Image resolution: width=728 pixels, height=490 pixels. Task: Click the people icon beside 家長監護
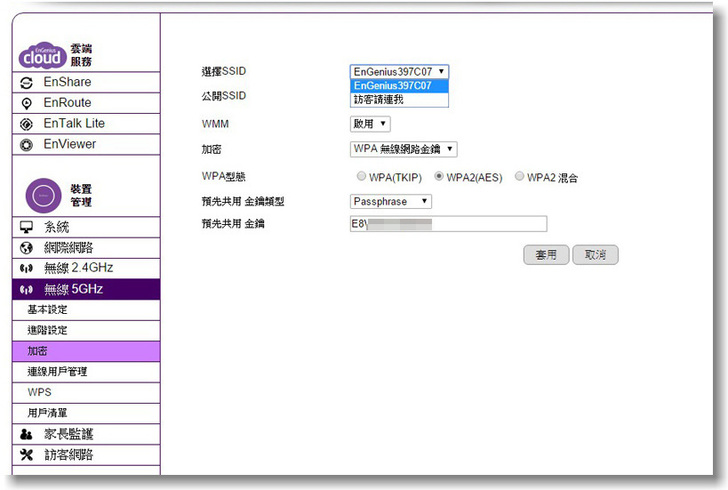pyautogui.click(x=26, y=434)
